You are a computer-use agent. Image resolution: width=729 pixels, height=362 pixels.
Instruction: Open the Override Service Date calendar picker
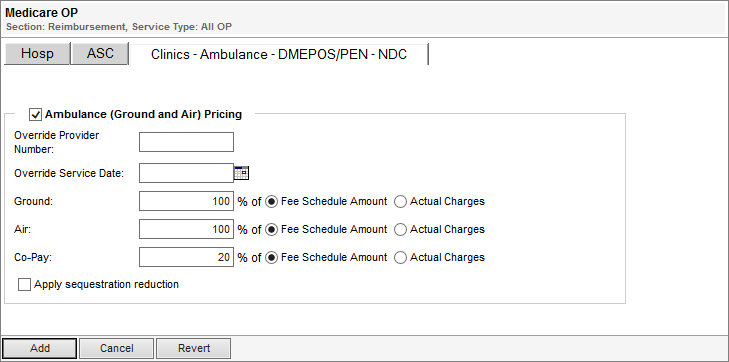pyautogui.click(x=241, y=173)
